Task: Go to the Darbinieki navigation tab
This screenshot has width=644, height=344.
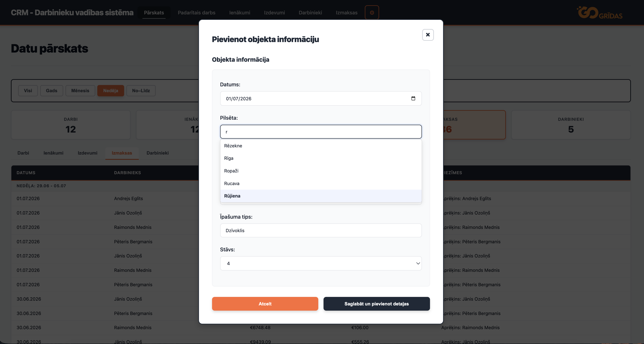Action: pos(310,12)
